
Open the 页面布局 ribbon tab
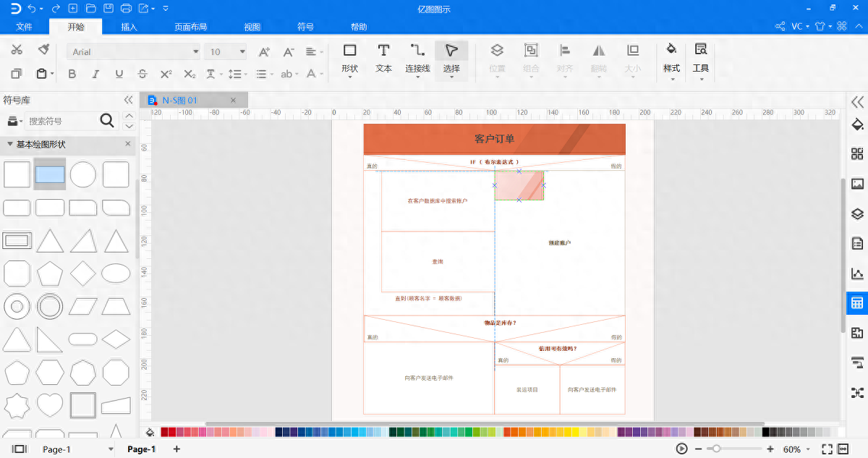190,27
